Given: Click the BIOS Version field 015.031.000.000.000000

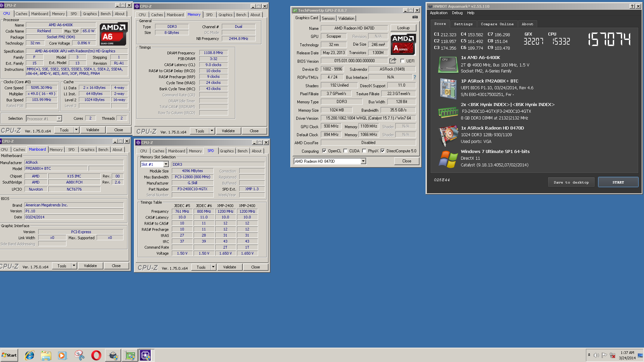Looking at the screenshot, I should (x=354, y=61).
